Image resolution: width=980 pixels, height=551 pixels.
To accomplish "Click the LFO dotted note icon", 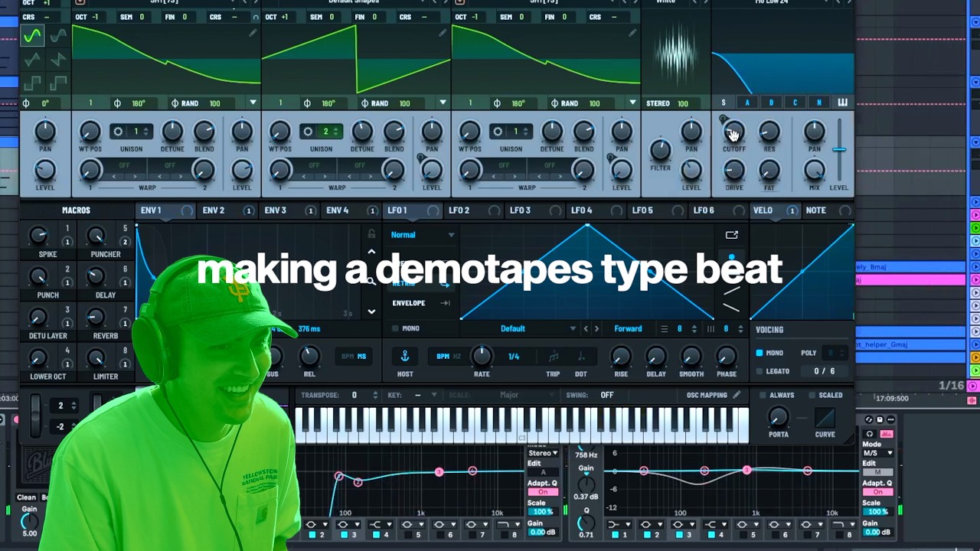I will [581, 357].
